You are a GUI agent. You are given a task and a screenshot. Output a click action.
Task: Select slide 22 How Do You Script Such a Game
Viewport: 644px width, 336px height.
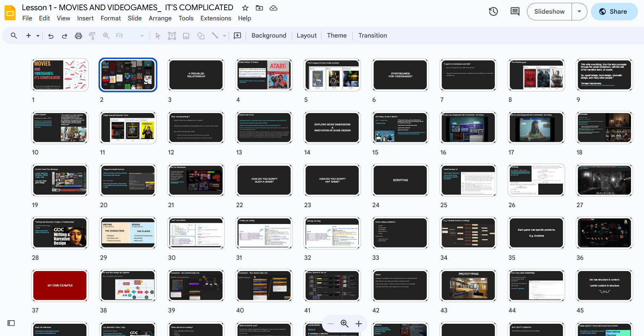264,180
